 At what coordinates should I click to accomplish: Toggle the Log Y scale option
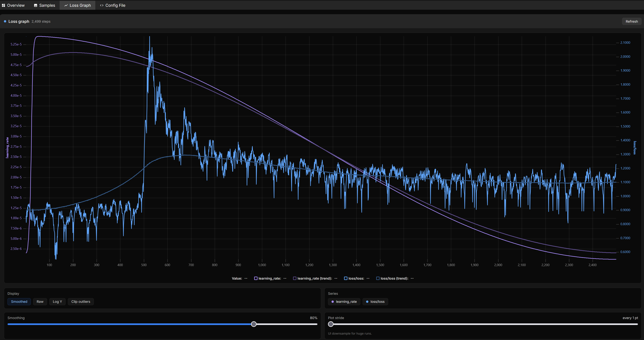click(57, 302)
